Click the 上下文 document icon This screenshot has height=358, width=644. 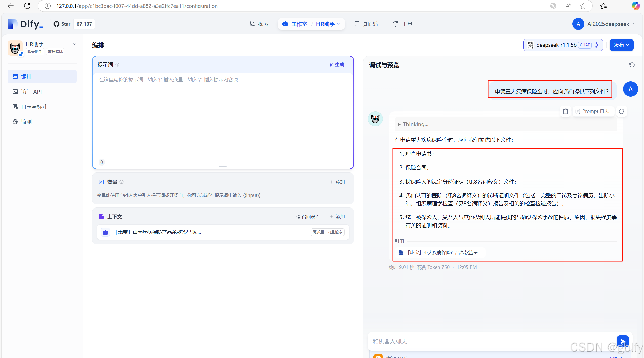tap(101, 217)
